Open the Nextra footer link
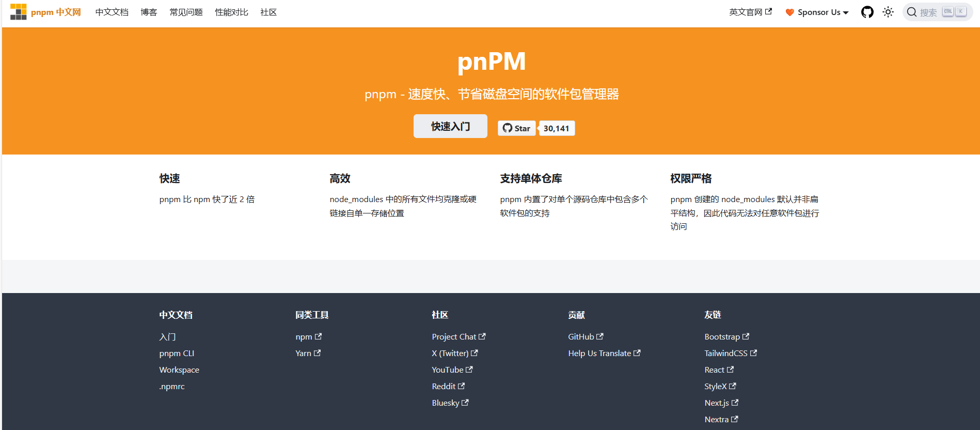The height and width of the screenshot is (430, 980). (721, 420)
